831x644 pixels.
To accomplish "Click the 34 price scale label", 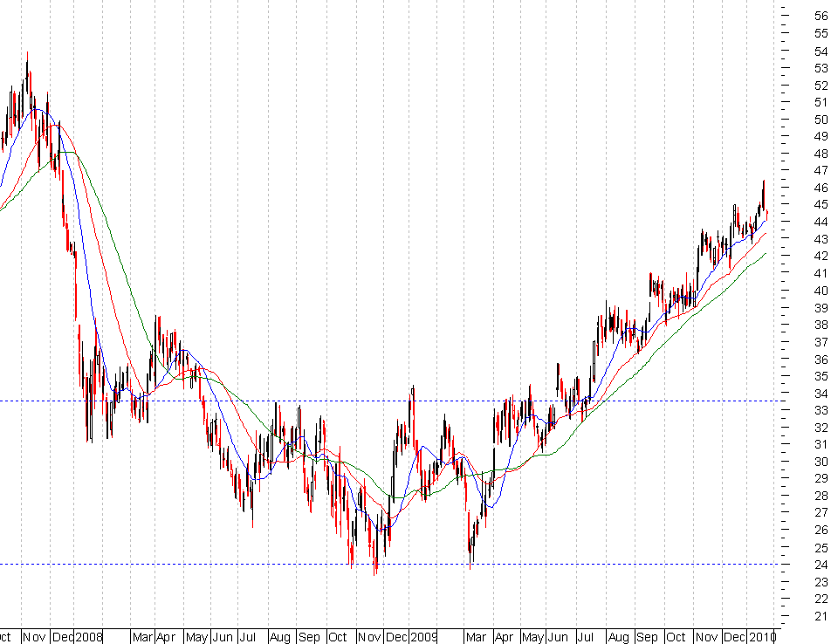I will point(821,394).
